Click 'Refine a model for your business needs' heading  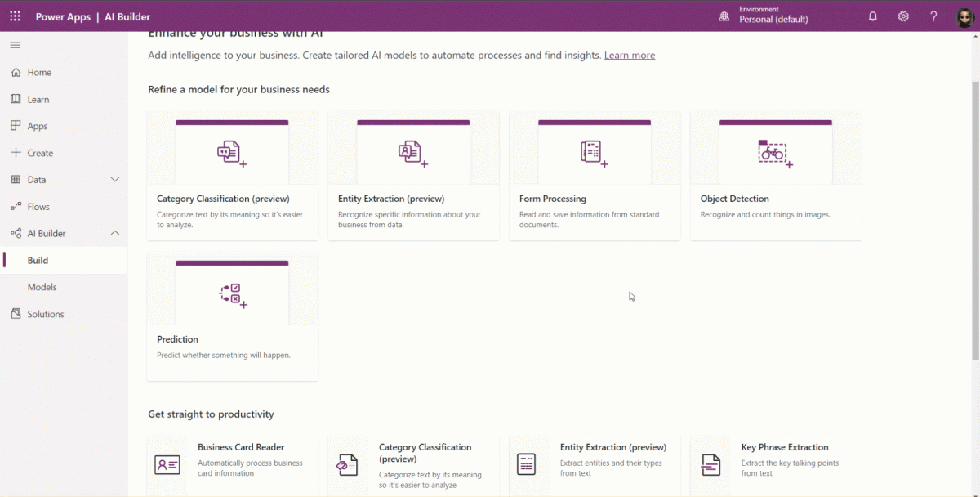point(239,89)
